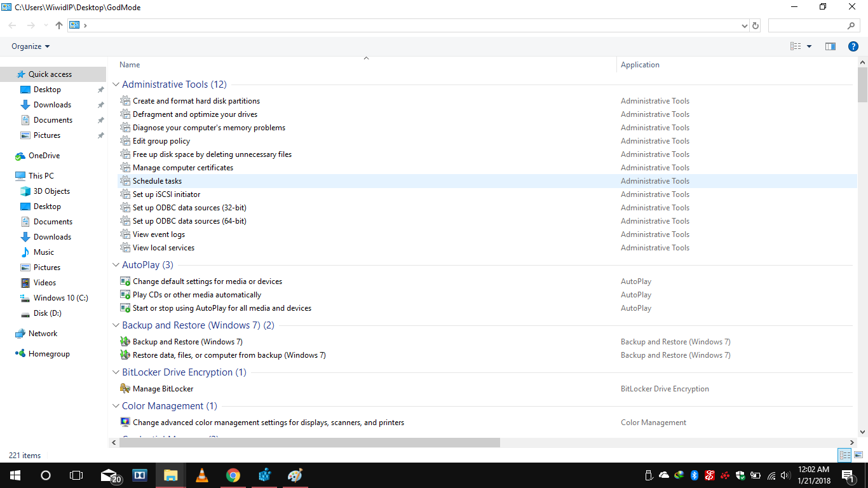
Task: Open the view options dropdown arrow
Action: click(x=809, y=46)
